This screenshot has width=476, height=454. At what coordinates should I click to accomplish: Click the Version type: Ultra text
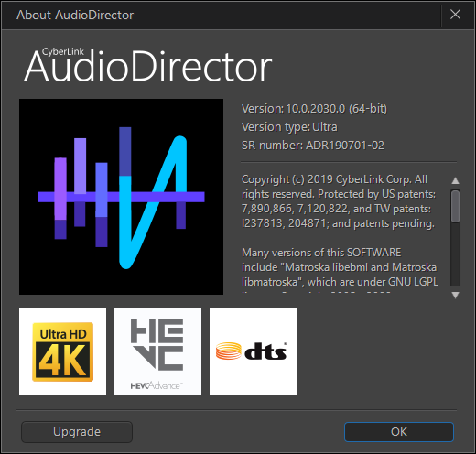pyautogui.click(x=289, y=127)
